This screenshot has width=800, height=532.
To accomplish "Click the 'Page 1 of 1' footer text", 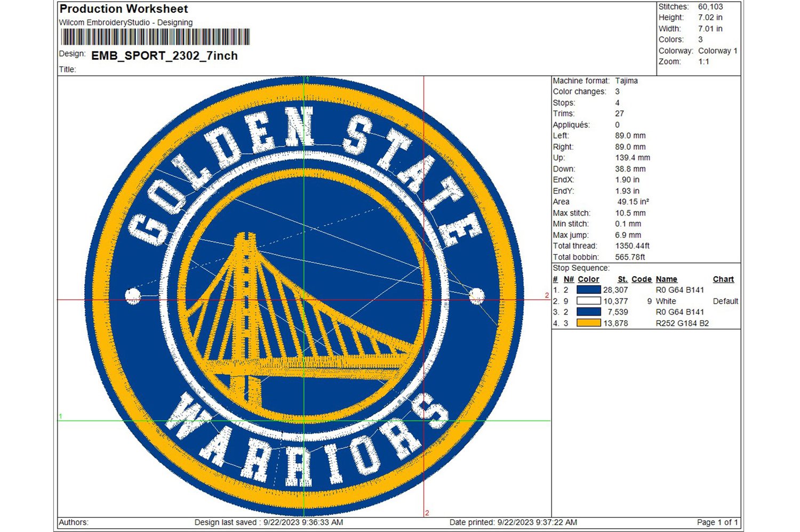I will click(717, 522).
